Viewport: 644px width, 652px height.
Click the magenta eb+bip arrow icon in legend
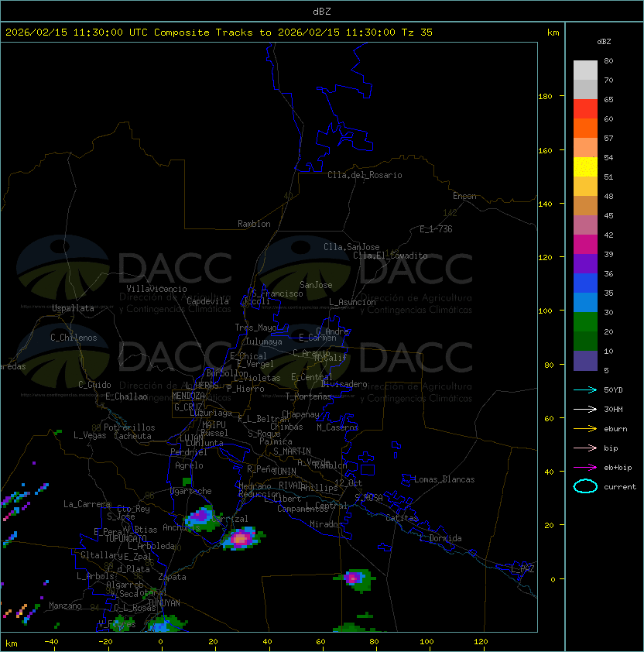(x=585, y=468)
